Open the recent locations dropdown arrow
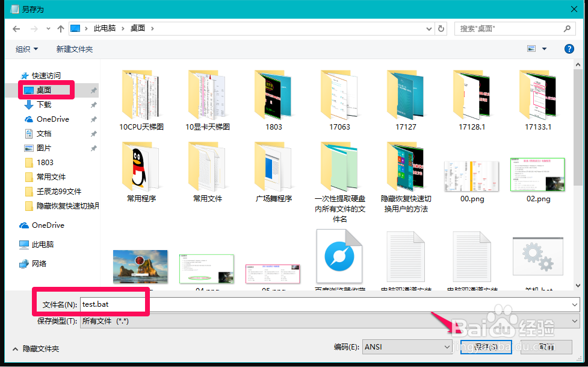This screenshot has width=588, height=367. [48, 28]
